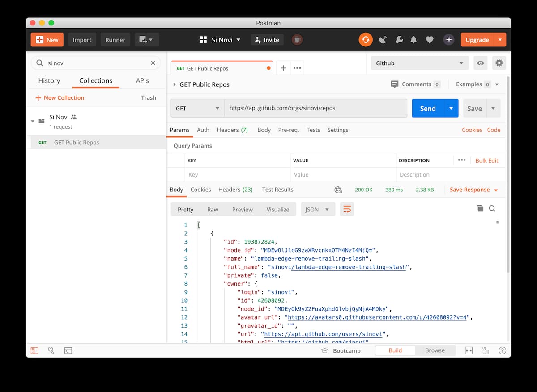The height and width of the screenshot is (392, 537).
Task: Open the Examples dropdown
Action: (x=477, y=84)
